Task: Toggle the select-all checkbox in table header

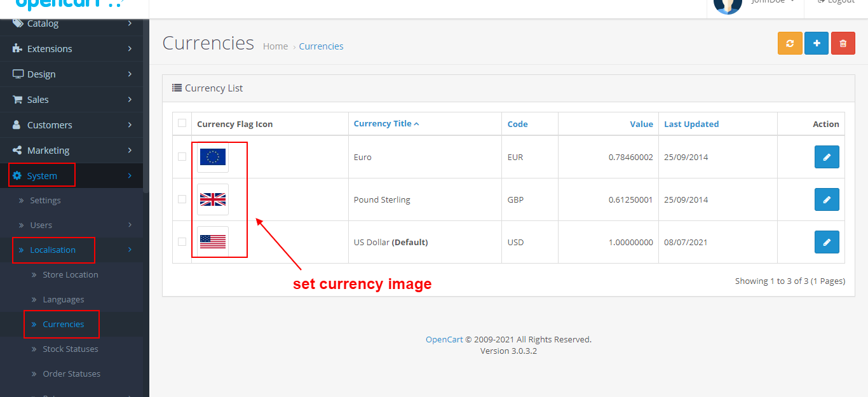Action: (182, 123)
